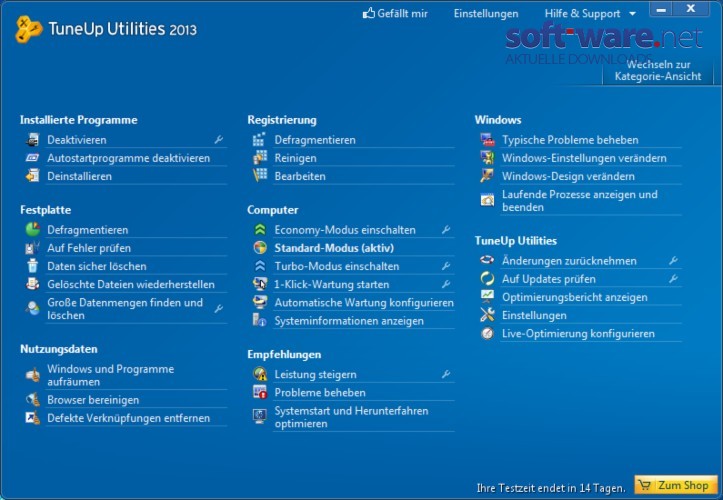Click the Probleme beheben icon
This screenshot has height=500, width=723.
click(x=260, y=392)
